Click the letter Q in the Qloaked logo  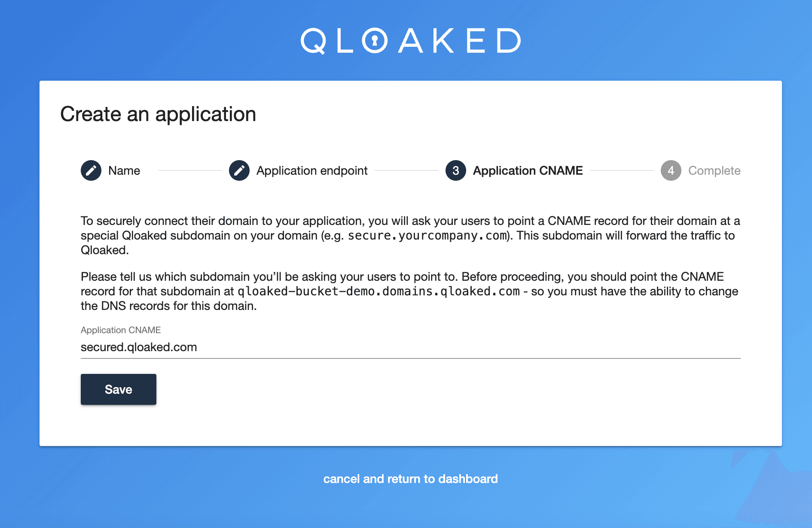(x=313, y=41)
